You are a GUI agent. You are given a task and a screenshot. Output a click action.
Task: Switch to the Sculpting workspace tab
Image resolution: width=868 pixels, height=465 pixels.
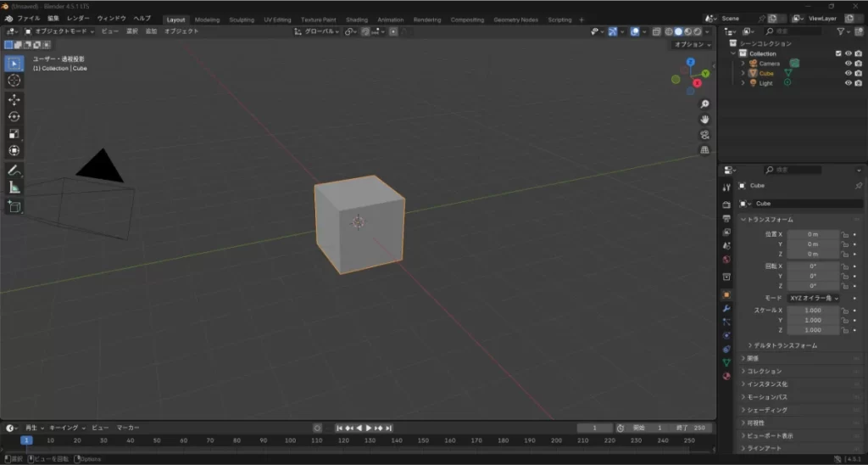pyautogui.click(x=242, y=20)
